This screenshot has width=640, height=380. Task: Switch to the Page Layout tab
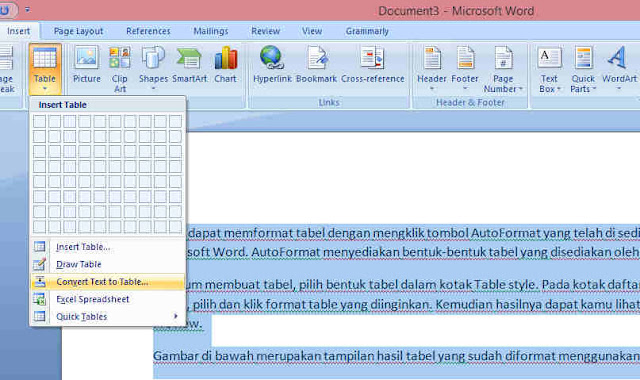coord(78,31)
